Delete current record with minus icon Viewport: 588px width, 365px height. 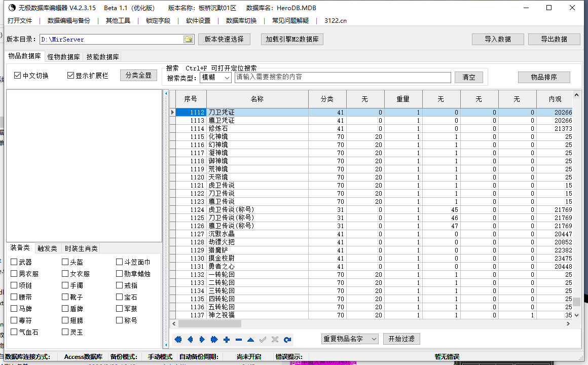coord(239,340)
